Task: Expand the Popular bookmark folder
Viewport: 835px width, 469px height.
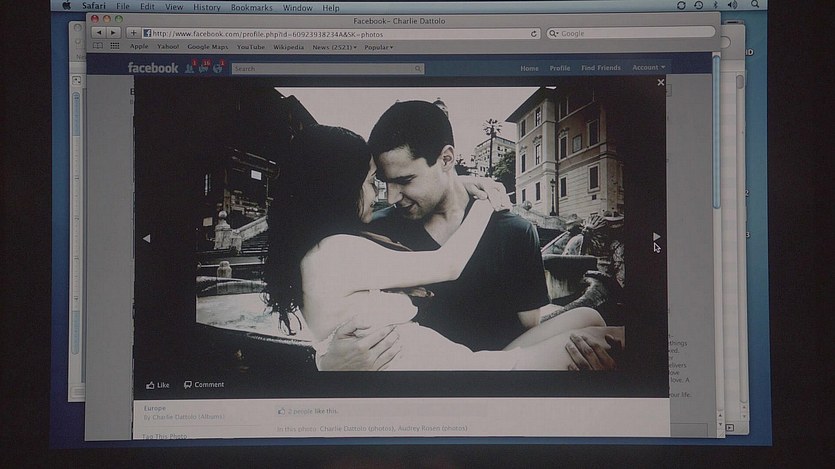Action: point(379,47)
